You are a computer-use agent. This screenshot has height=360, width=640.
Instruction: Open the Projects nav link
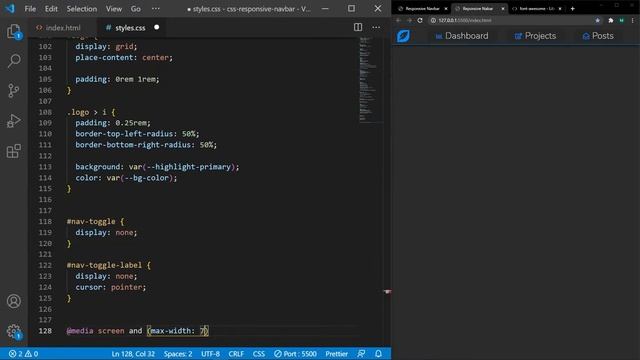pyautogui.click(x=535, y=36)
